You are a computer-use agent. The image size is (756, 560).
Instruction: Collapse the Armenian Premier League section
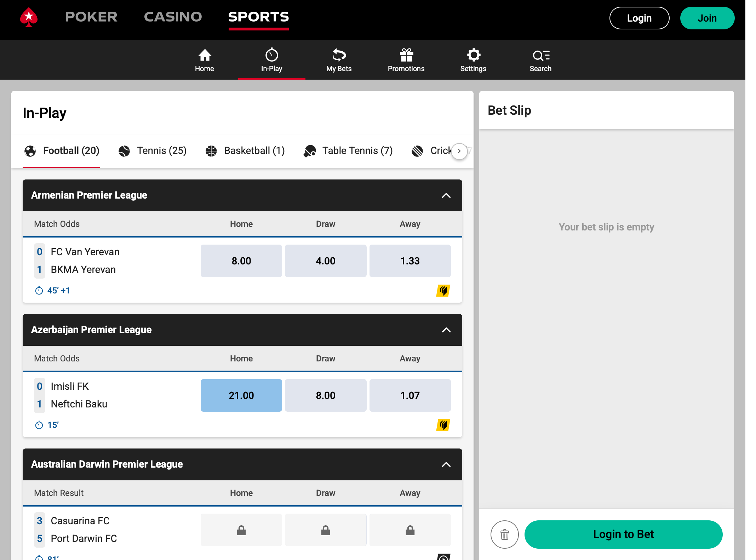(446, 195)
